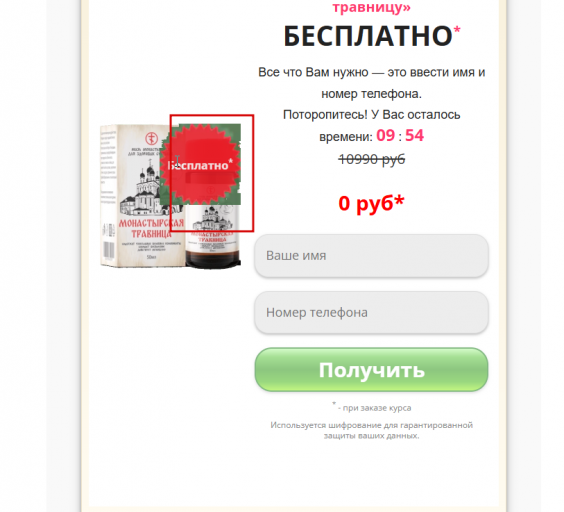Click the dark bottle's white label
Viewport: 564px width, 512px height.
(x=212, y=228)
